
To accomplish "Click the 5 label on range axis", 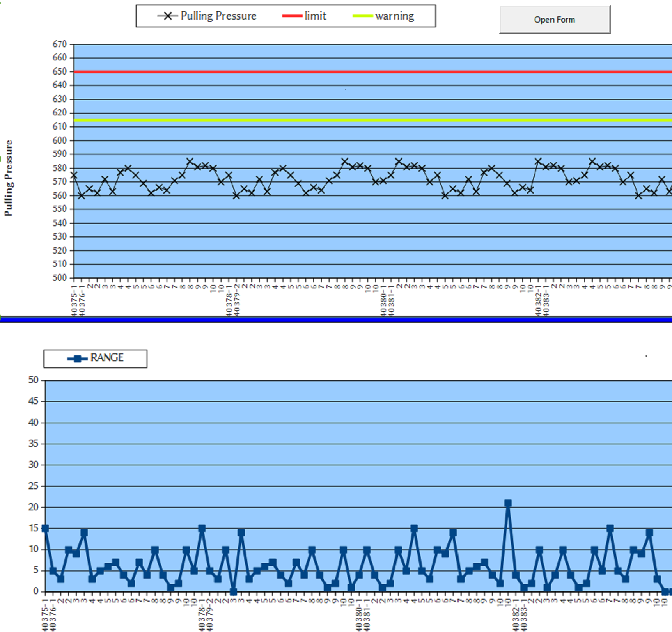I will (x=36, y=570).
